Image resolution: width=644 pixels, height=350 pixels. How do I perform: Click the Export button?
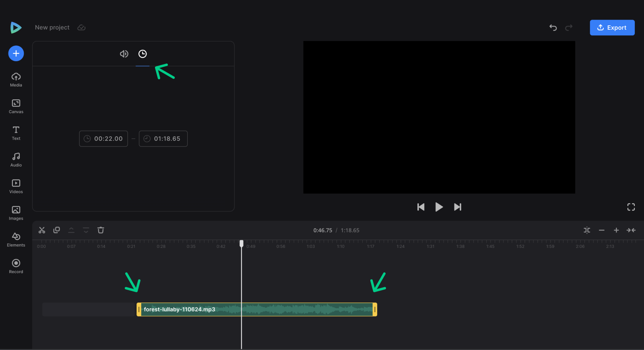612,27
